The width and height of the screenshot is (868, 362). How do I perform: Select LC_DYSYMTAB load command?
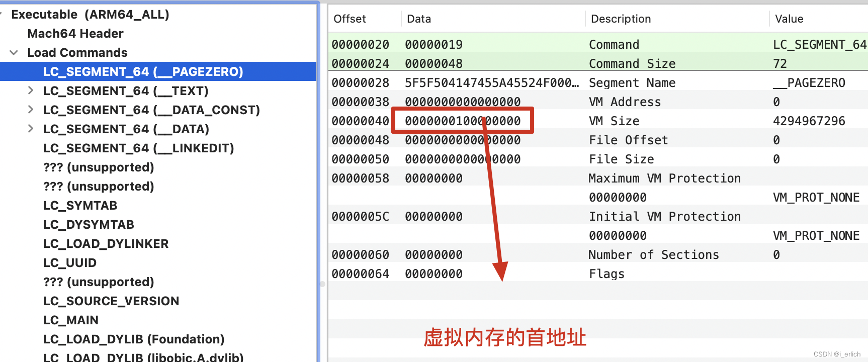coord(89,225)
